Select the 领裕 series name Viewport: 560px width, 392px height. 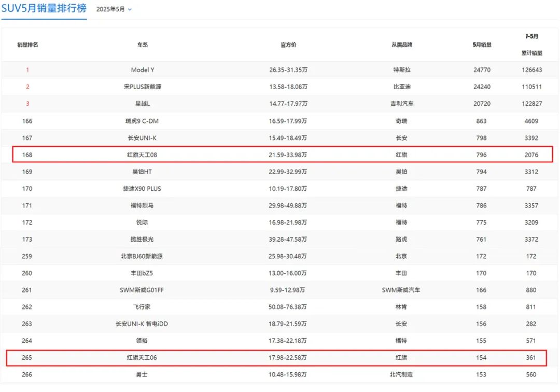pos(142,341)
